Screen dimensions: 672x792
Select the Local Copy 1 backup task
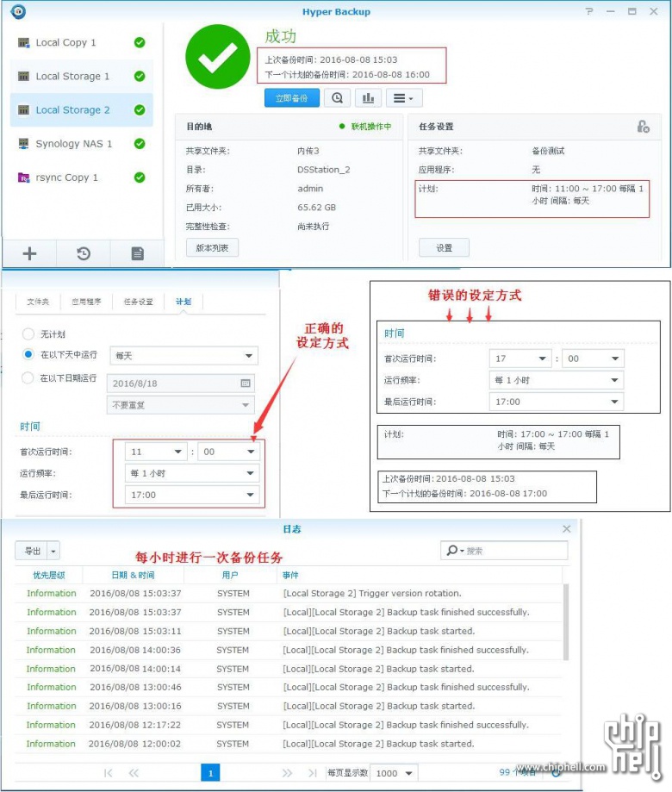click(x=81, y=42)
